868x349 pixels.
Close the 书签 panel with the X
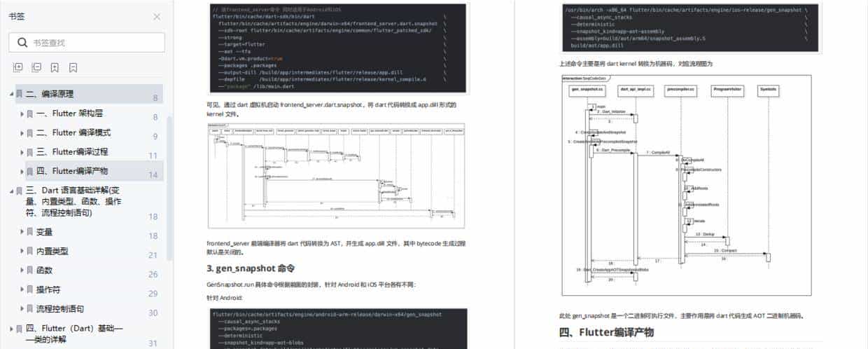tap(156, 17)
